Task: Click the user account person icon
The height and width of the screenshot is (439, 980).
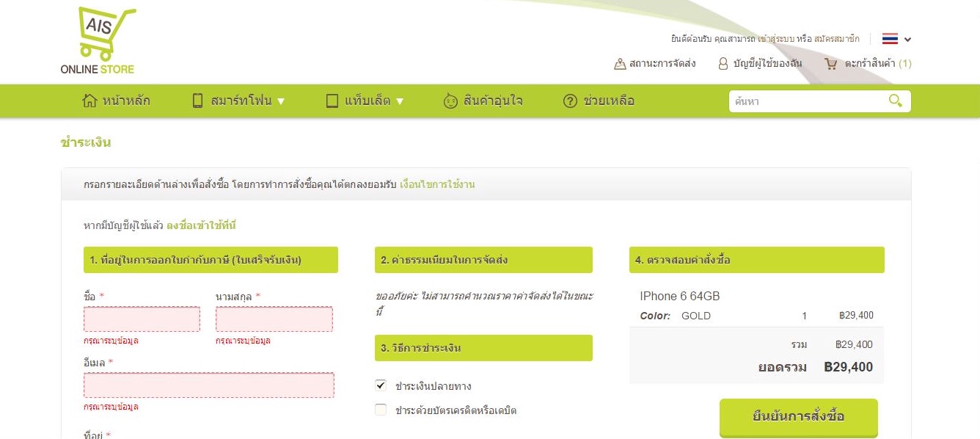Action: coord(723,64)
